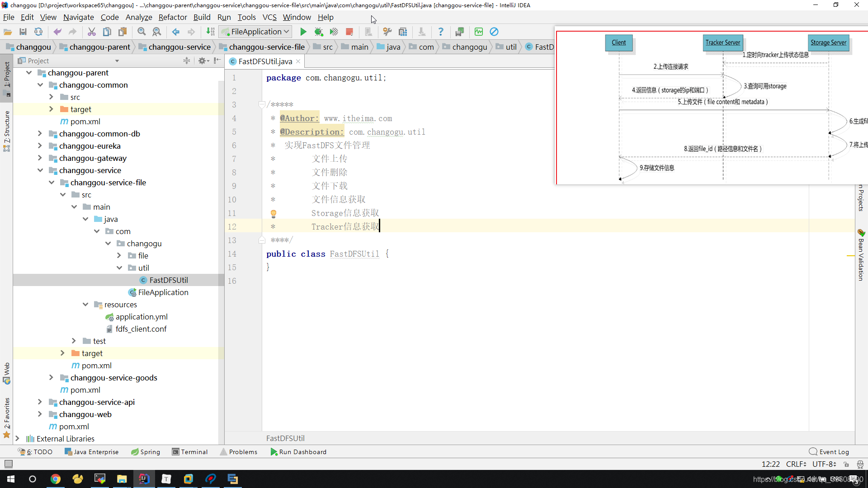Expand the changgou-common-db node
Image resolution: width=868 pixels, height=488 pixels.
pos(40,134)
